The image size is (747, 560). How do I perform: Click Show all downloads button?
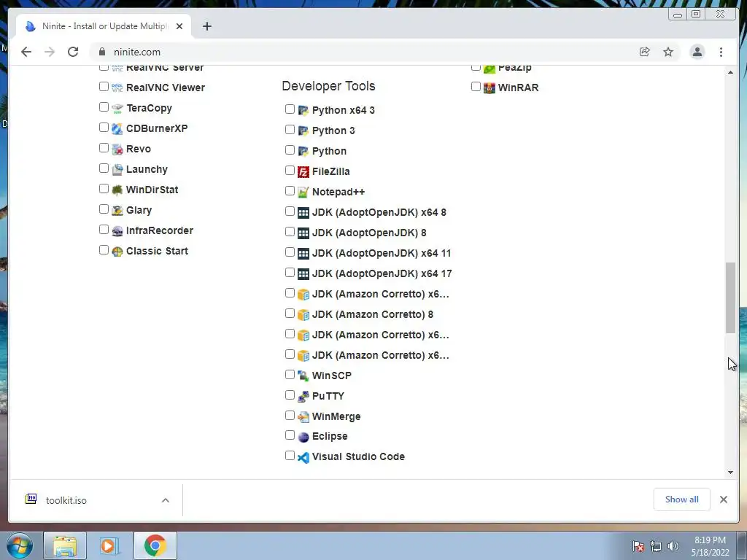coord(682,499)
